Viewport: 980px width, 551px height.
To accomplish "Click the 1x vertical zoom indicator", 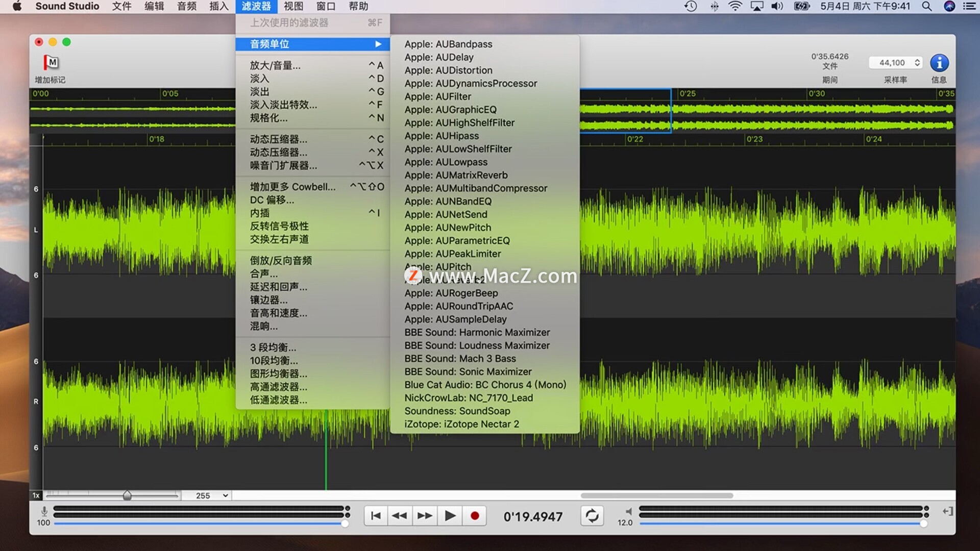I will 36,495.
